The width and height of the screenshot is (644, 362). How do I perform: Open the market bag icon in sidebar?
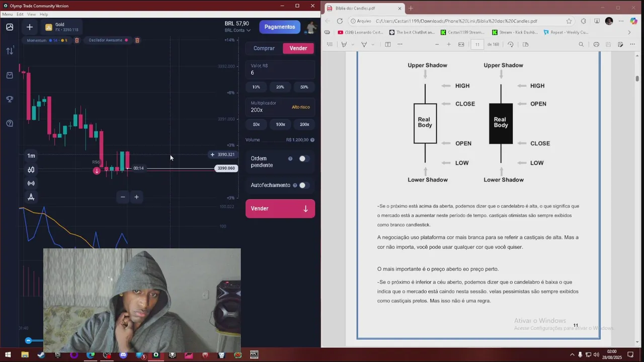coord(10,75)
